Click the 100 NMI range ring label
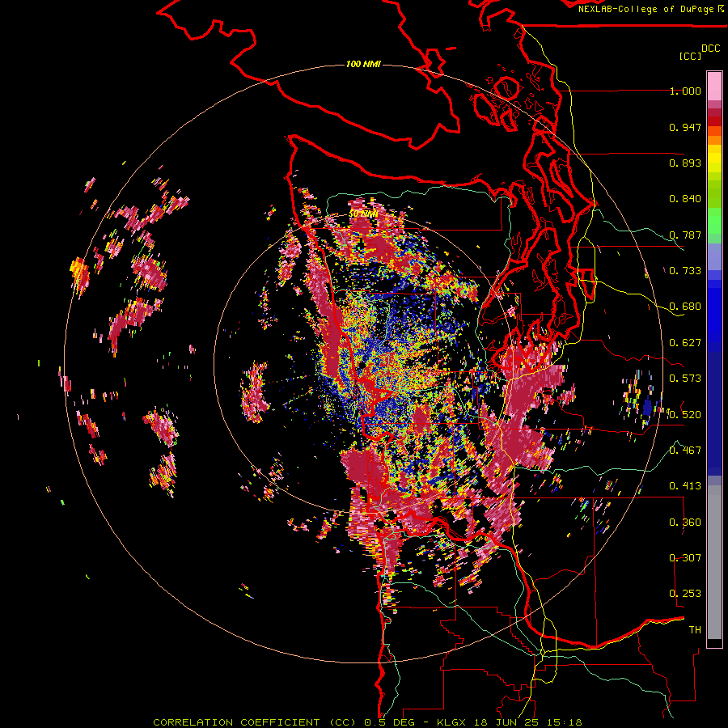The height and width of the screenshot is (728, 728). [x=363, y=64]
